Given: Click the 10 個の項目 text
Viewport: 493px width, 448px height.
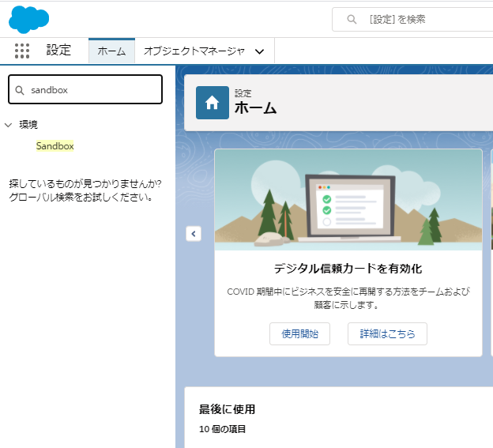Looking at the screenshot, I should tap(222, 429).
